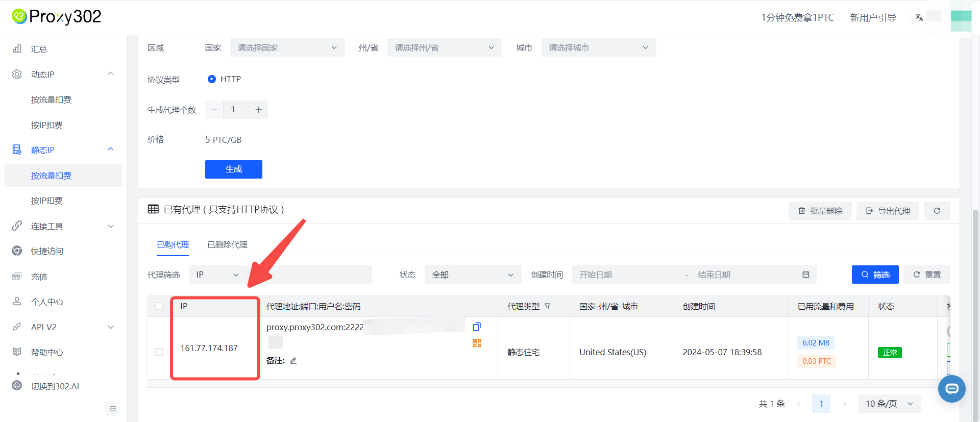
Task: Click the API V2 rocket icon
Action: (x=17, y=327)
